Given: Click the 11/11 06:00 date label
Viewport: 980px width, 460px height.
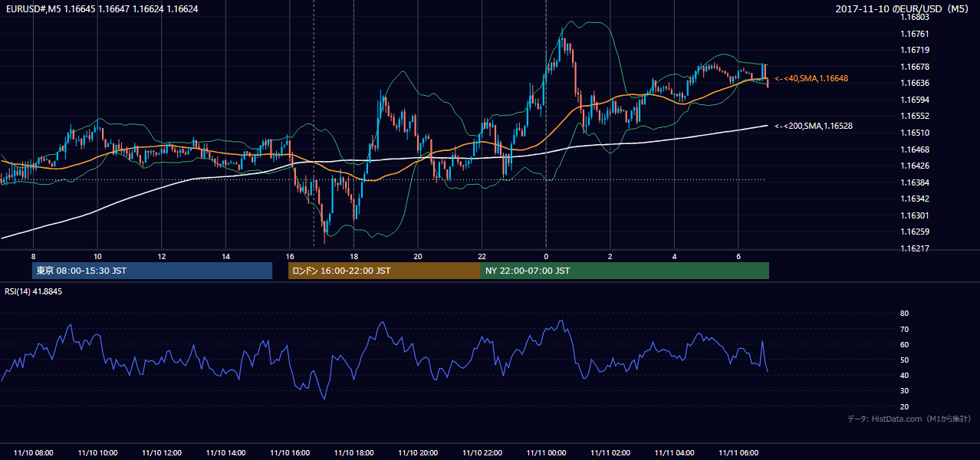Looking at the screenshot, I should pyautogui.click(x=738, y=453).
